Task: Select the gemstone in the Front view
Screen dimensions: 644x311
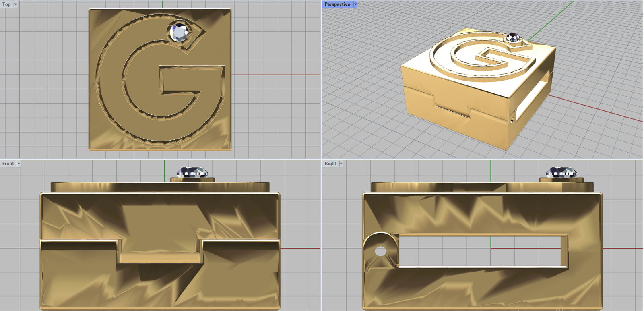Action: 192,172
